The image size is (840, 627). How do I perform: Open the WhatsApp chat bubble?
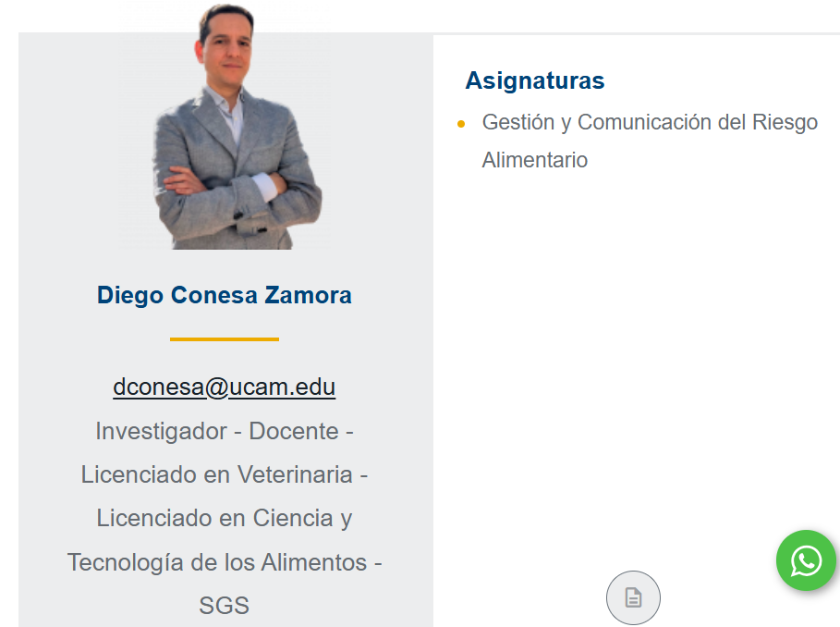tap(807, 560)
